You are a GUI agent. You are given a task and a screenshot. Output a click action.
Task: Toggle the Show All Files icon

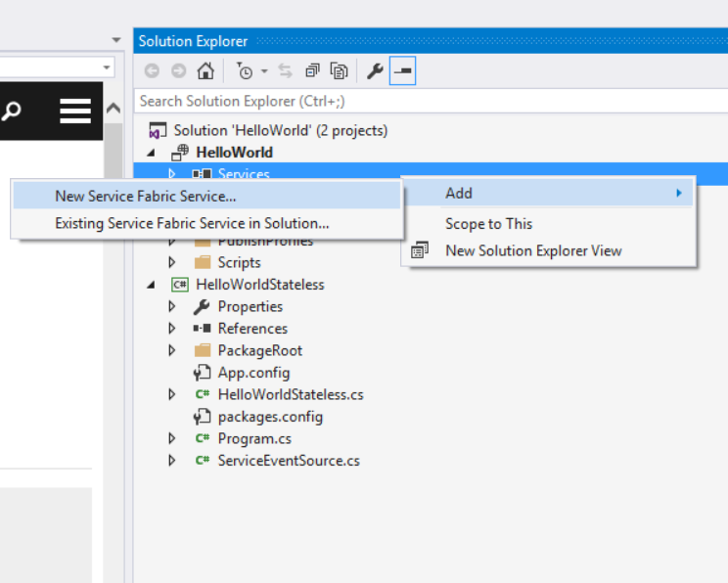click(339, 71)
